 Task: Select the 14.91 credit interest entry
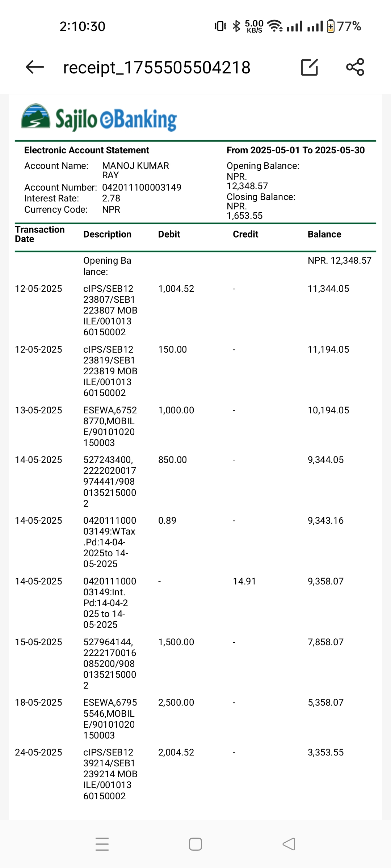pyautogui.click(x=244, y=581)
